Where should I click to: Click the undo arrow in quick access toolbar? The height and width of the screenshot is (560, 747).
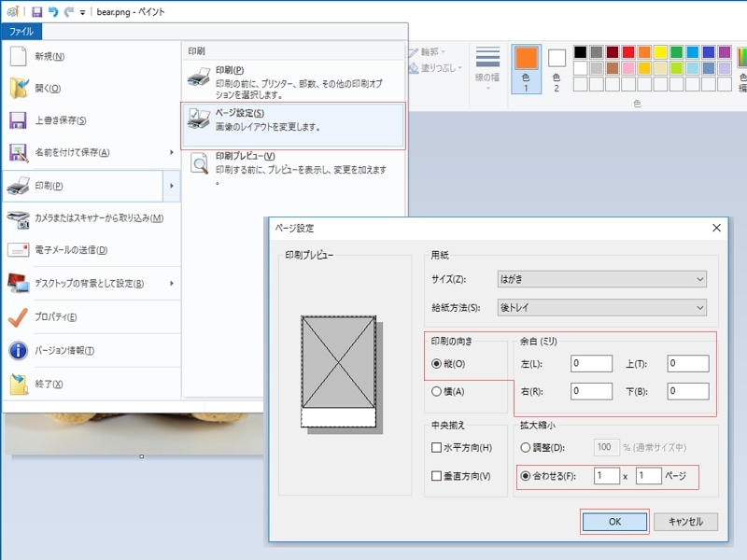53,11
